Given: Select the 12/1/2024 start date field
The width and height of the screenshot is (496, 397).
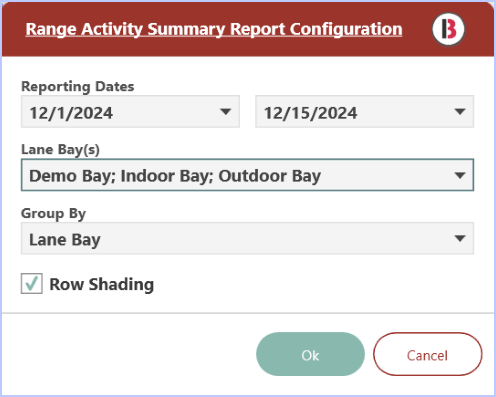Looking at the screenshot, I should [x=130, y=112].
